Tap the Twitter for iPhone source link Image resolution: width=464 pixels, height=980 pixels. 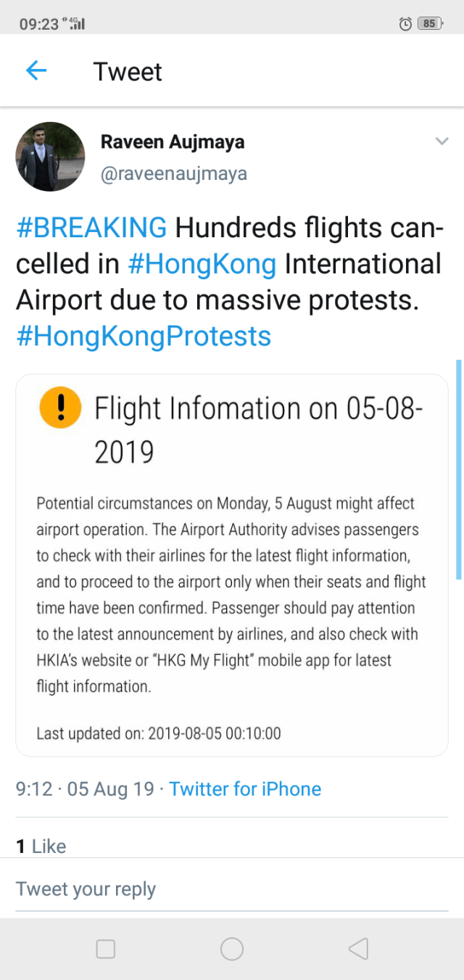[x=245, y=789]
